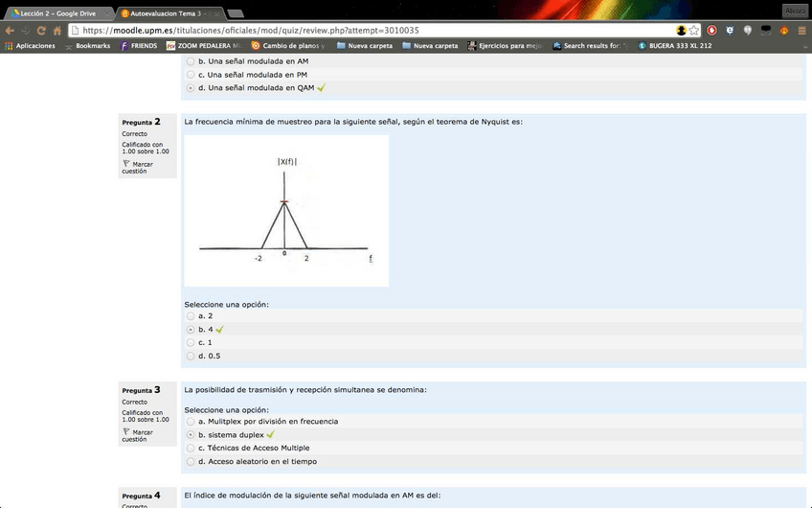
Task: Open the Aplicaciones apps grid icon
Action: tap(9, 46)
